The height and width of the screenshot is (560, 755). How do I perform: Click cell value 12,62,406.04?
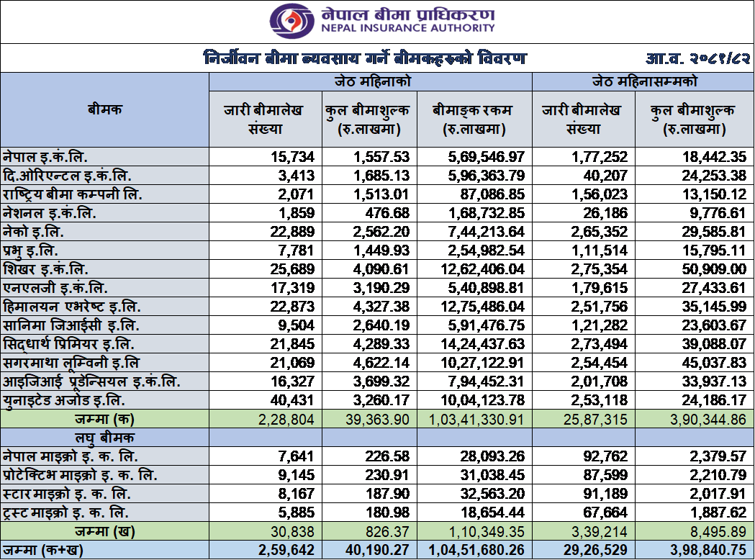[x=482, y=269]
